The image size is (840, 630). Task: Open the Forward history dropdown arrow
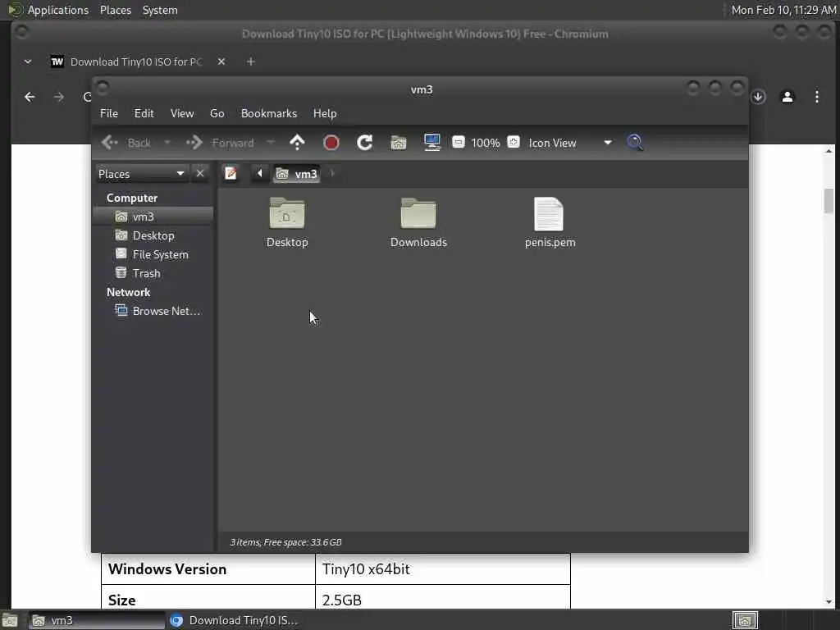[271, 143]
